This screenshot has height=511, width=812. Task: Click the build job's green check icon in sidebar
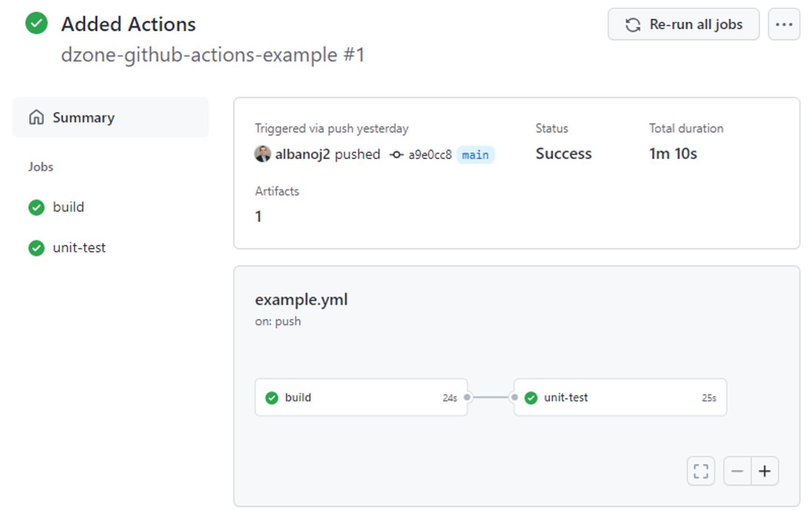tap(36, 208)
